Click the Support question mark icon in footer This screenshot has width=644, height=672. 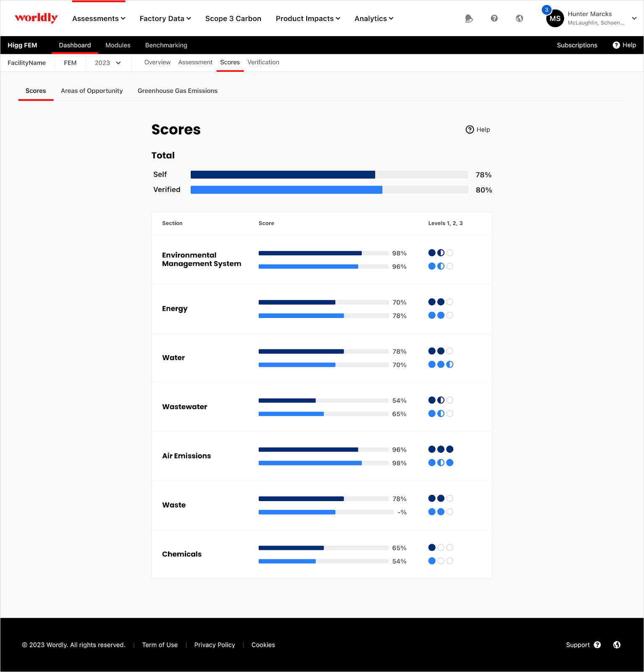coord(597,645)
